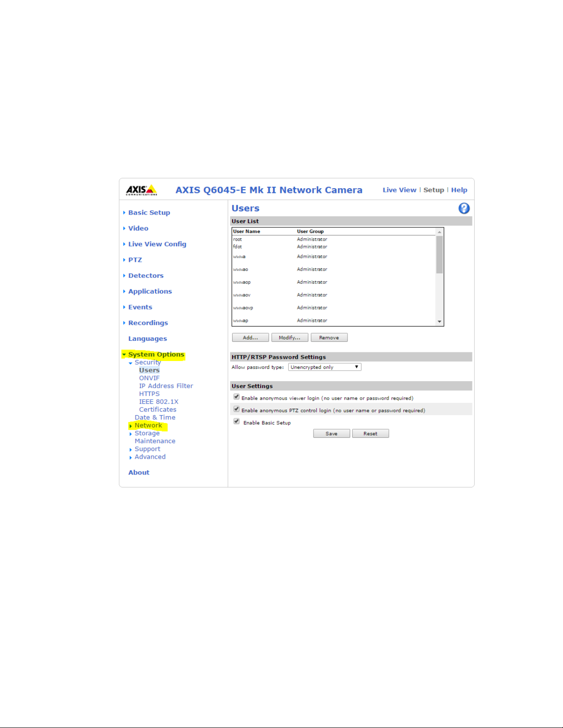Expand the Network submenu
Viewport: 563px width, 728px height.
[x=148, y=426]
